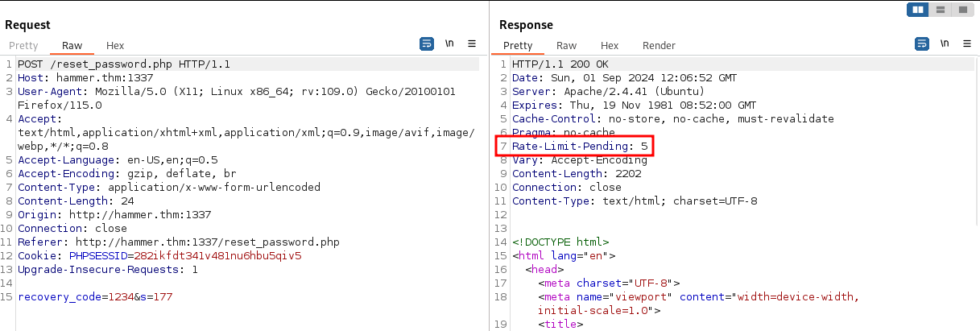Viewport: 980px width, 331px height.
Task: Click the Accept: header name line in Request
Action: tap(37, 119)
